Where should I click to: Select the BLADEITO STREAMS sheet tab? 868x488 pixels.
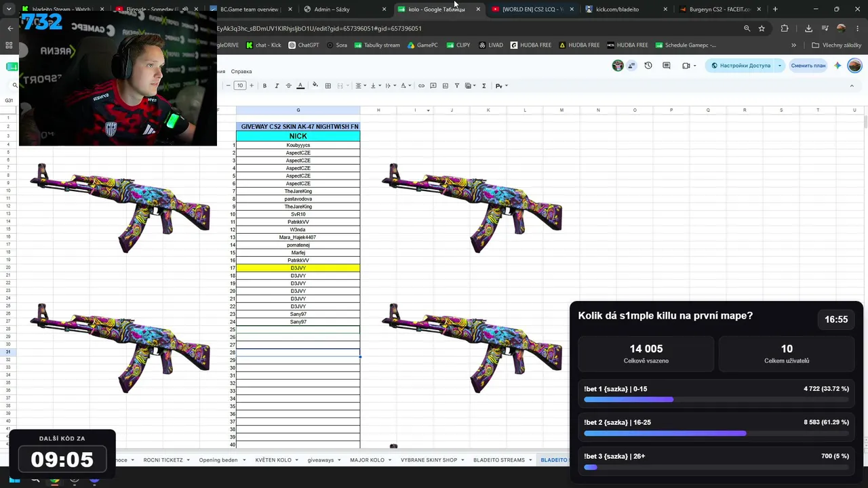point(499,460)
